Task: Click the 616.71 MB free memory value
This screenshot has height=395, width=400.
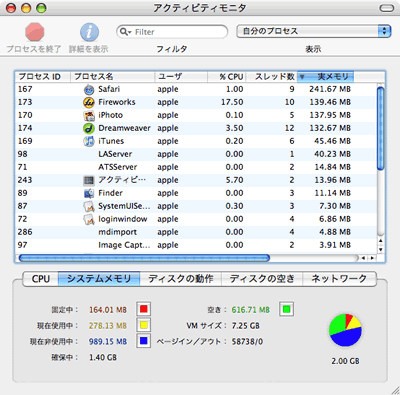Action: (251, 310)
